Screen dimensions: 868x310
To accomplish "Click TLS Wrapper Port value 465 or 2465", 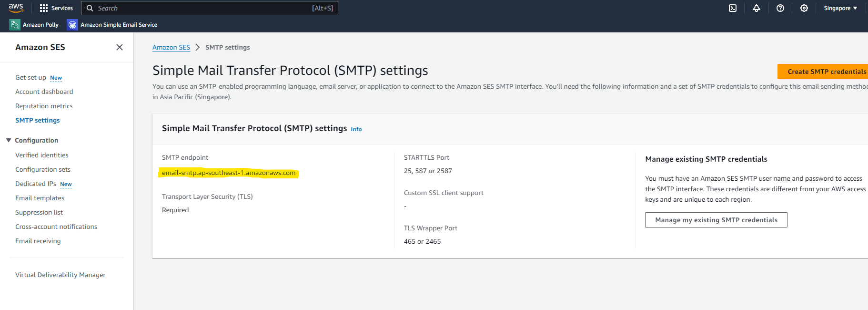I will (x=422, y=241).
